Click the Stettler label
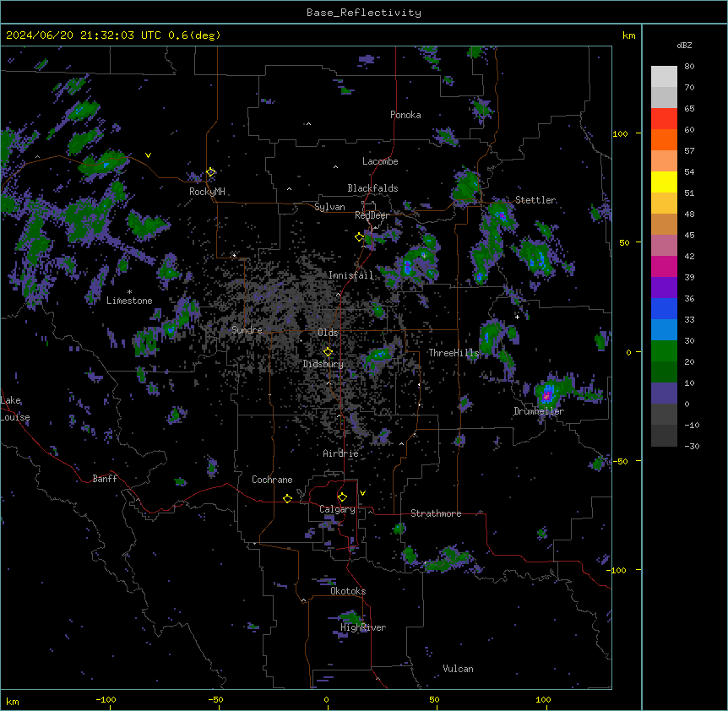The width and height of the screenshot is (728, 711). (x=535, y=200)
